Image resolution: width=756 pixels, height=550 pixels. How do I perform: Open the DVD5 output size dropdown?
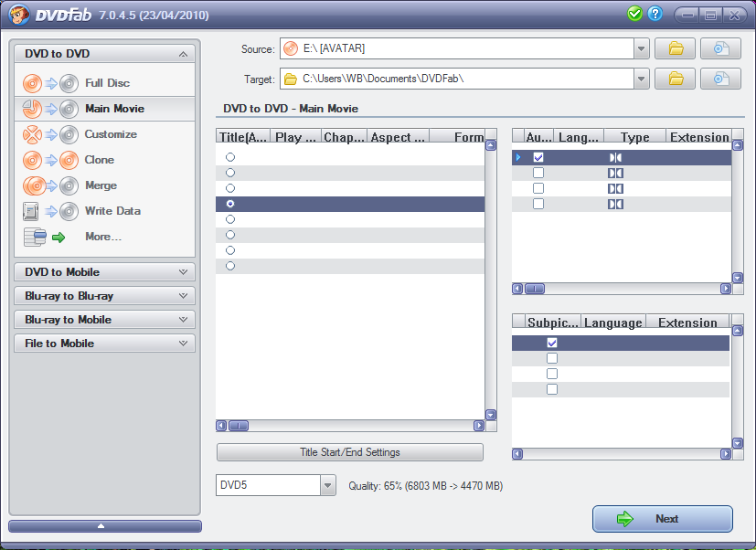[x=328, y=485]
